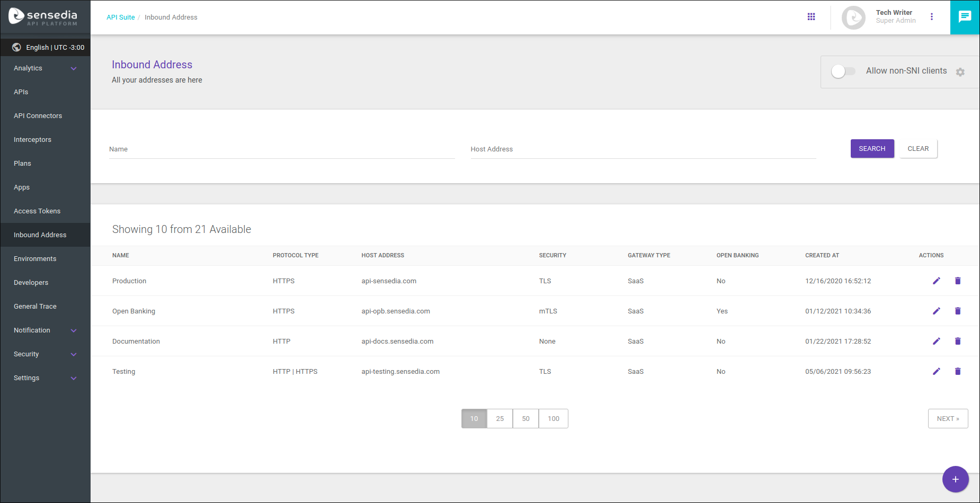Enable the Allow non-SNI clients toggle
Image resolution: width=980 pixels, height=503 pixels.
[843, 70]
